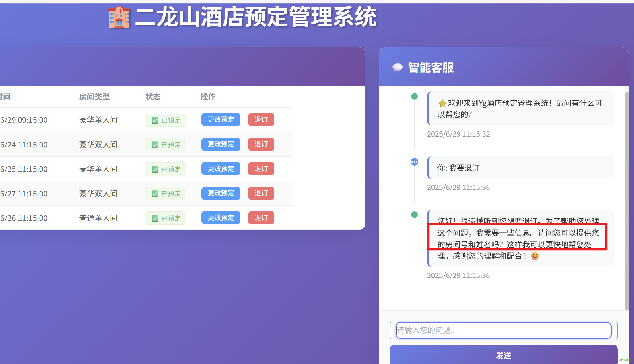
Task: Click the 6/24 11:15:00 time cell
Action: point(24,145)
